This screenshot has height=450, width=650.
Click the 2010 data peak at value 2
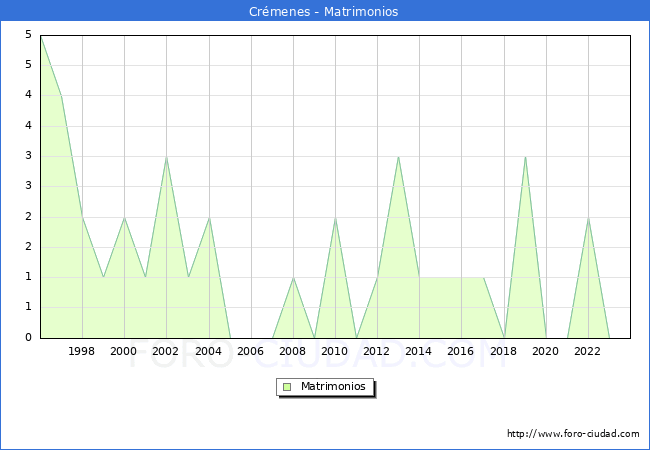[335, 218]
